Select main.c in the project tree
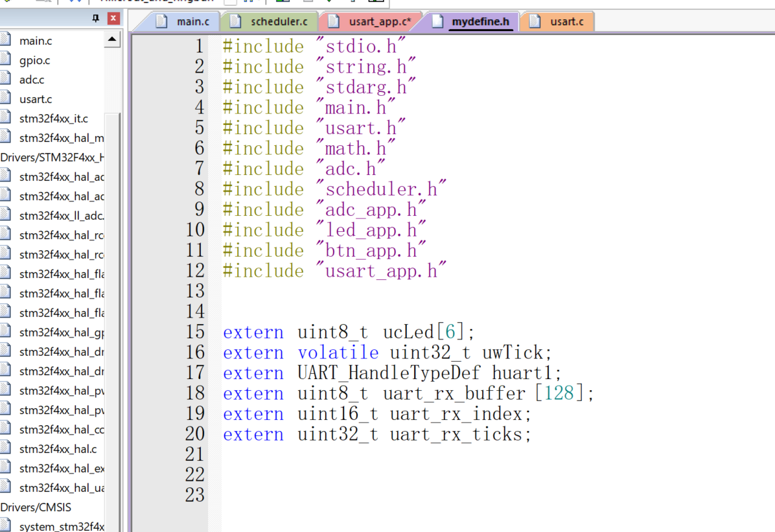775x532 pixels. tap(36, 41)
